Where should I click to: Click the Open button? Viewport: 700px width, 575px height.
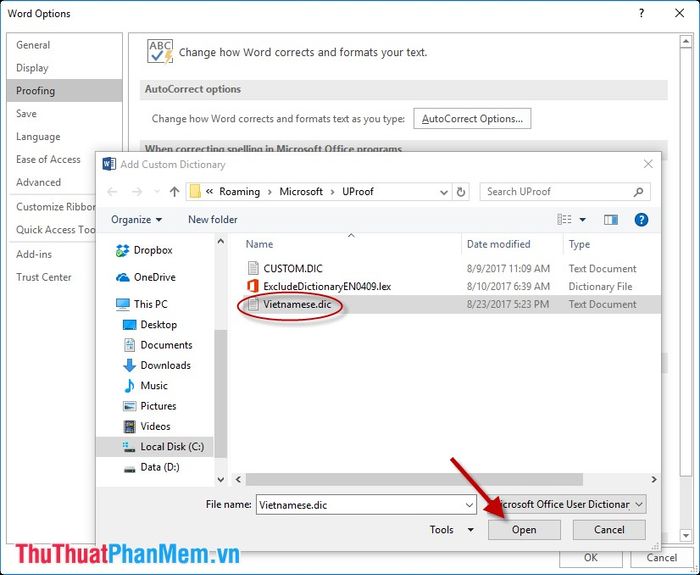point(524,530)
